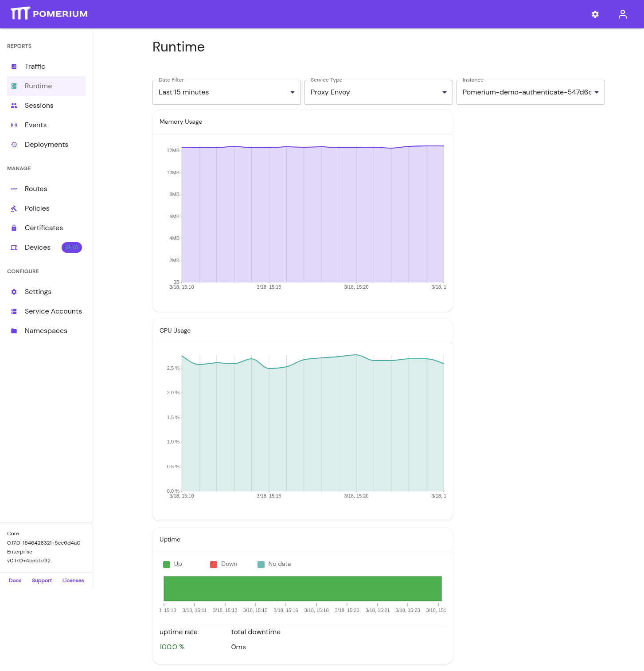The image size is (644, 671).
Task: Click the Uptime card title
Action: (x=170, y=539)
